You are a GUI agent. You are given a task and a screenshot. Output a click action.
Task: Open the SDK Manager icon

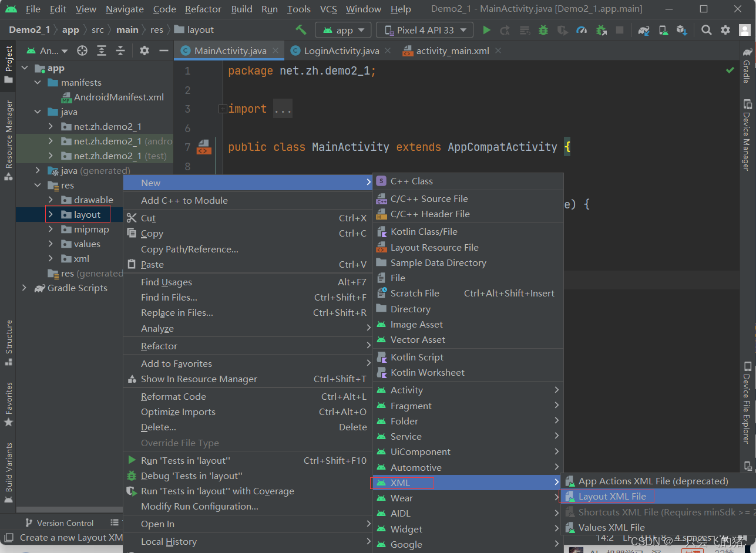click(681, 30)
